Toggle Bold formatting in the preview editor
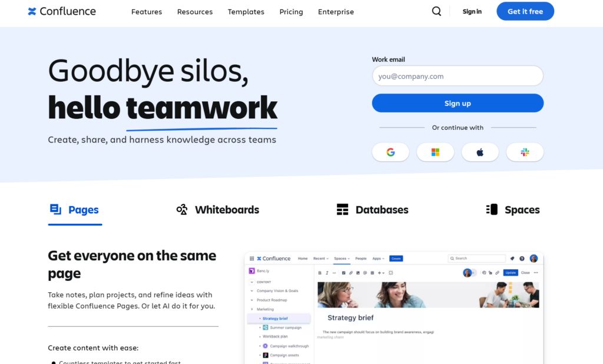Image resolution: width=603 pixels, height=364 pixels. point(320,273)
